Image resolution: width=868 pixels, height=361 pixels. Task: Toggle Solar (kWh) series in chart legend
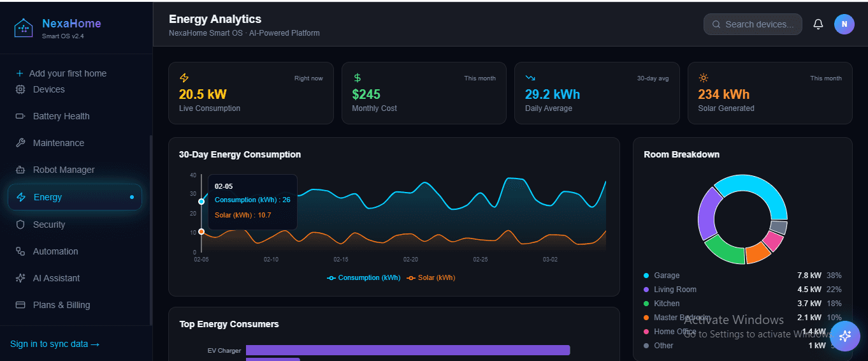[x=431, y=278]
